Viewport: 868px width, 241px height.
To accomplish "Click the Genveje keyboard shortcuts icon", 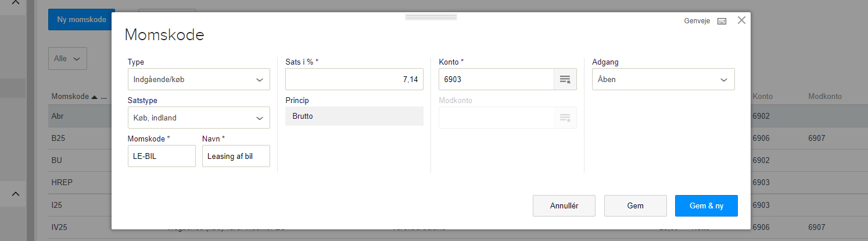I will 722,21.
